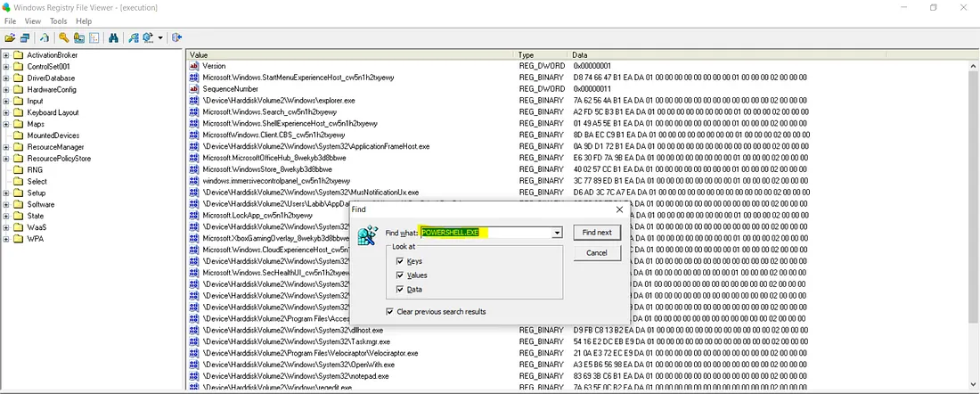Cancel the Find dialog
The height and width of the screenshot is (394, 980).
pos(596,252)
